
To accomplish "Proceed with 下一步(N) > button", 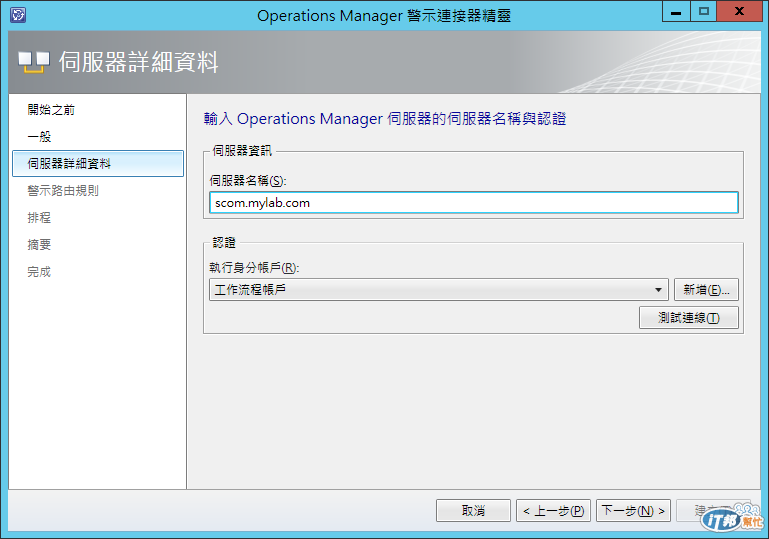I will click(x=633, y=511).
